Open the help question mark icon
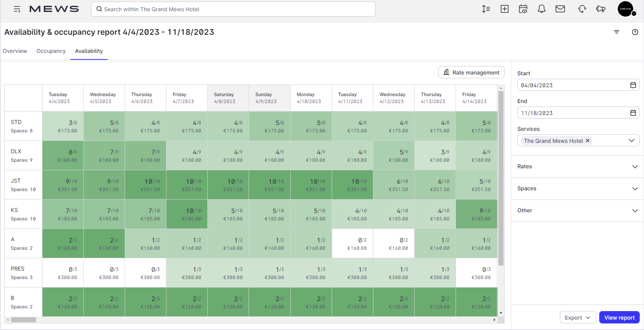 (x=635, y=32)
